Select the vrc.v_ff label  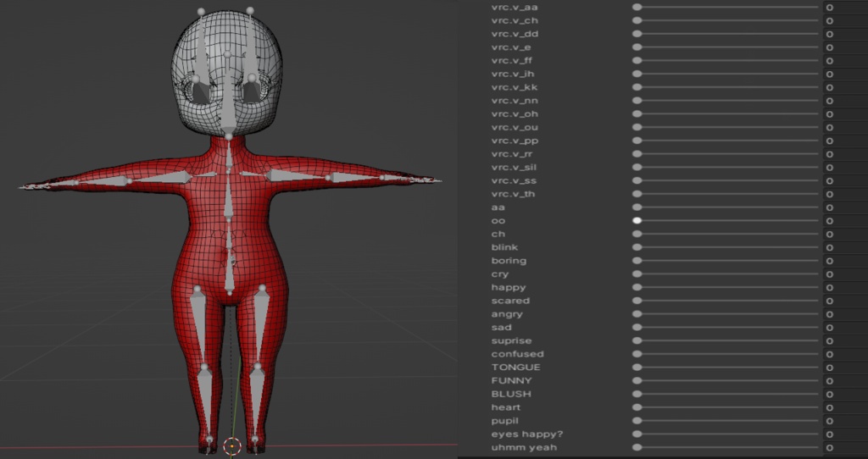511,60
